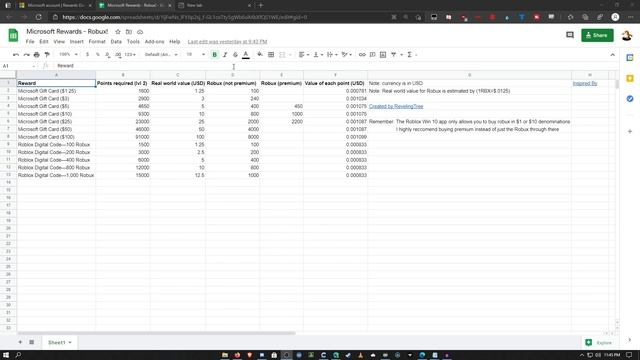Image resolution: width=640 pixels, height=360 pixels.
Task: Open the number format 123 dropdown
Action: [130, 55]
